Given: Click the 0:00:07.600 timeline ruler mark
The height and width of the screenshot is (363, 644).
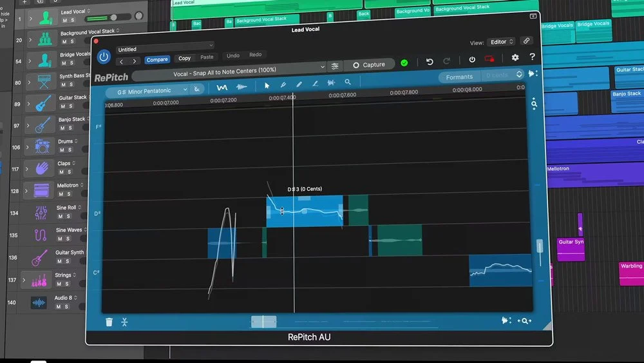Looking at the screenshot, I should (x=343, y=95).
